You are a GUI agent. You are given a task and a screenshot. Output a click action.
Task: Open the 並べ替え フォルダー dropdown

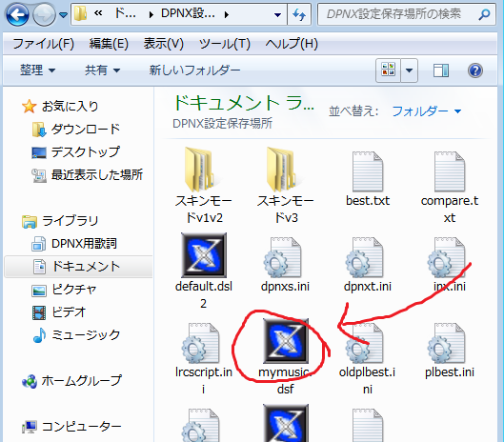coord(427,111)
